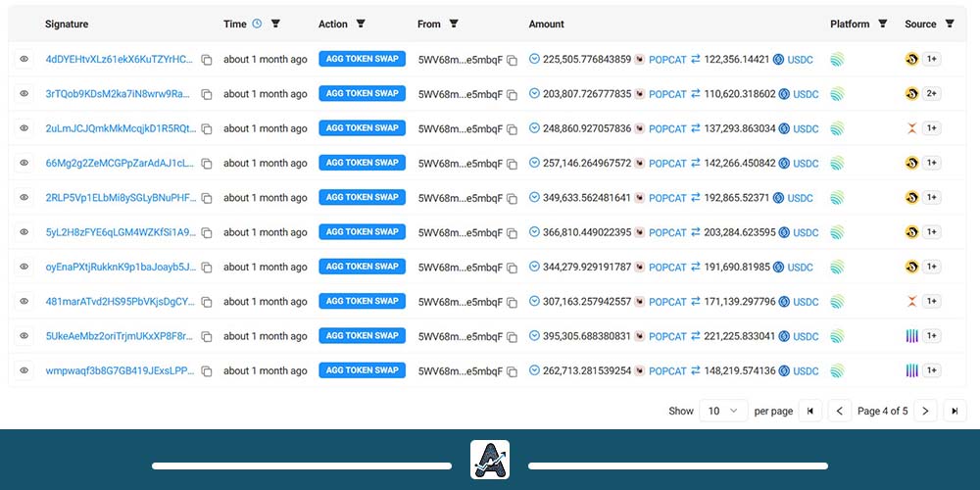Click the USDC link for 142,266.450842

pos(806,164)
